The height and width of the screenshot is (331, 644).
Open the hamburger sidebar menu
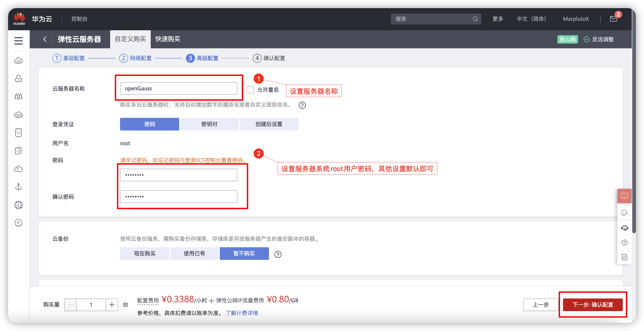click(x=19, y=41)
